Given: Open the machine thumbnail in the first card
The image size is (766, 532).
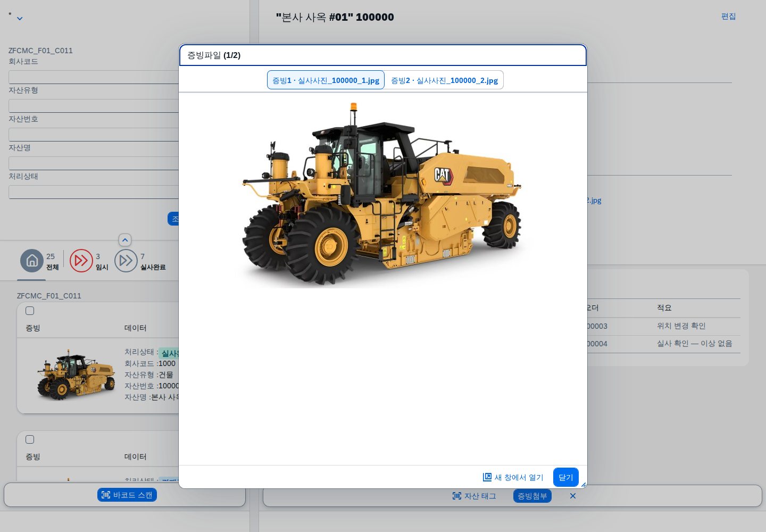Looking at the screenshot, I should tap(76, 375).
